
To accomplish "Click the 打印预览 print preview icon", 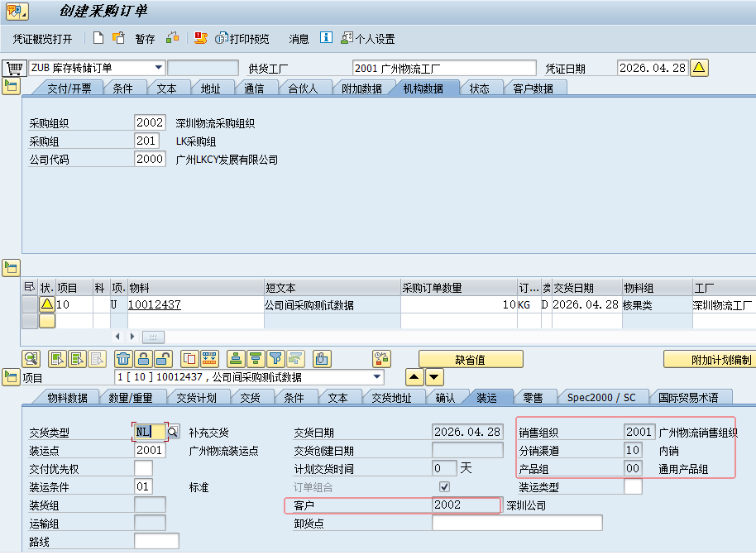I will pyautogui.click(x=221, y=38).
